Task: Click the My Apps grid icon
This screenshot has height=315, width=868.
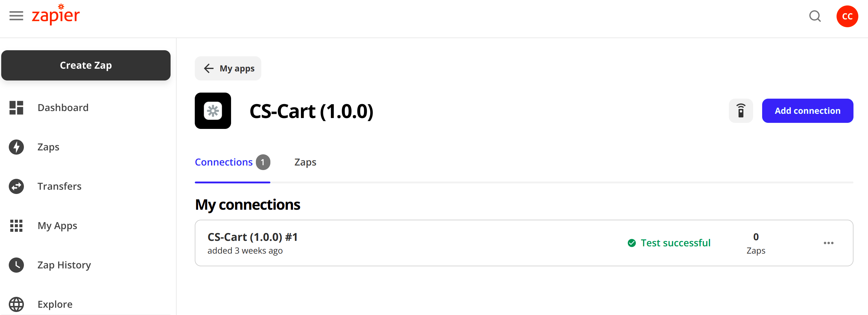Action: [x=16, y=226]
